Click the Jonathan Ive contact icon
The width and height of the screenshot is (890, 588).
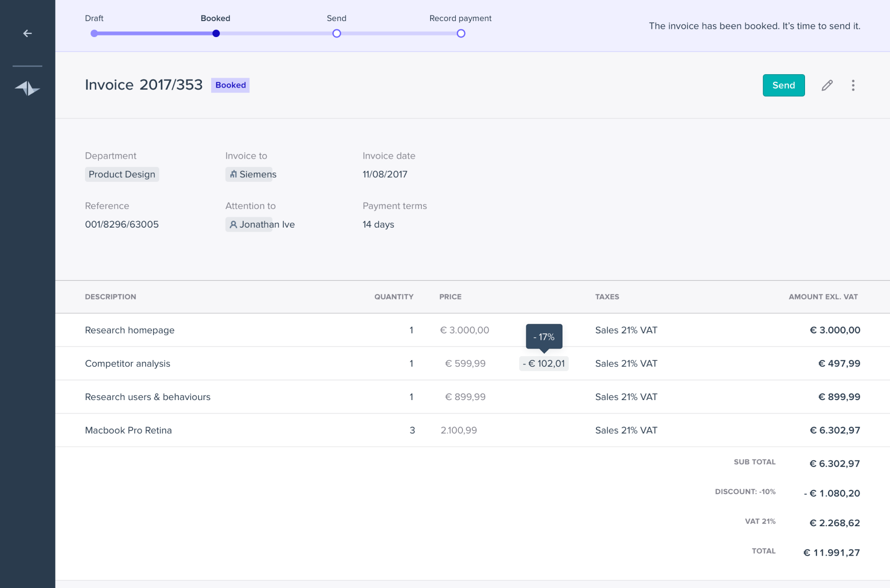point(233,224)
